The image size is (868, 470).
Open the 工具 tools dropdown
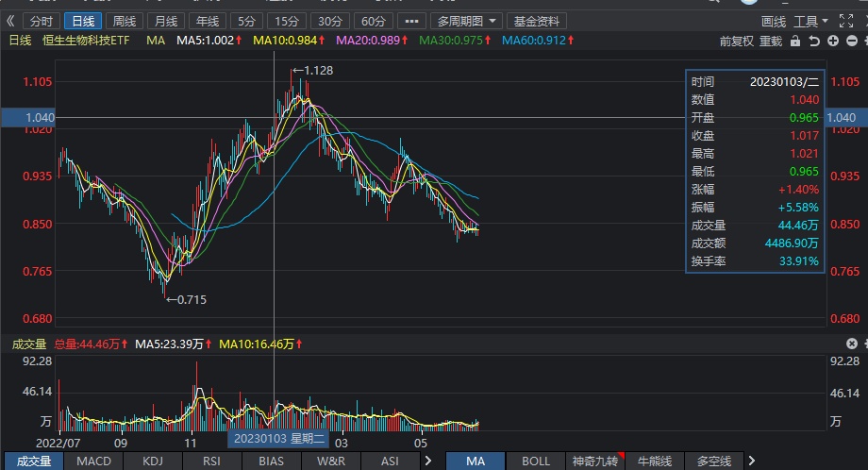click(810, 21)
